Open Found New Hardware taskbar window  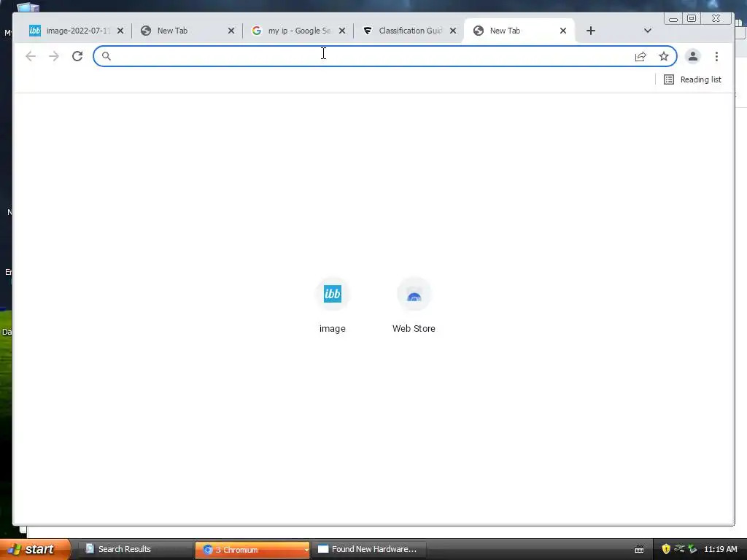[368, 549]
